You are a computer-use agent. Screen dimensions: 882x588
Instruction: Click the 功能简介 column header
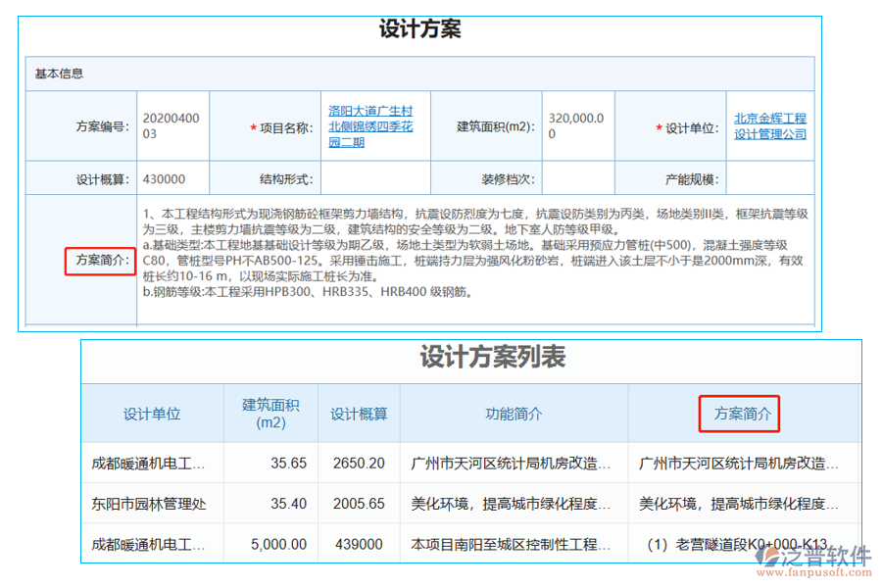(x=514, y=414)
